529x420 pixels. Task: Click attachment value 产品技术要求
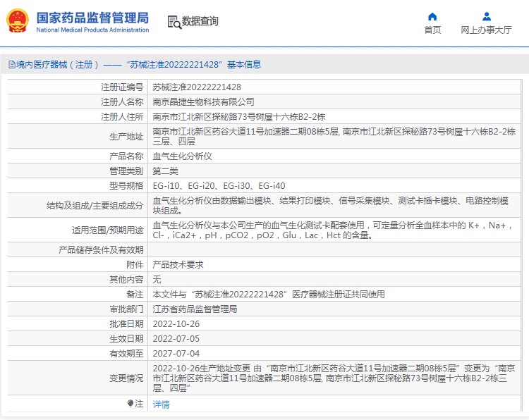pos(178,265)
